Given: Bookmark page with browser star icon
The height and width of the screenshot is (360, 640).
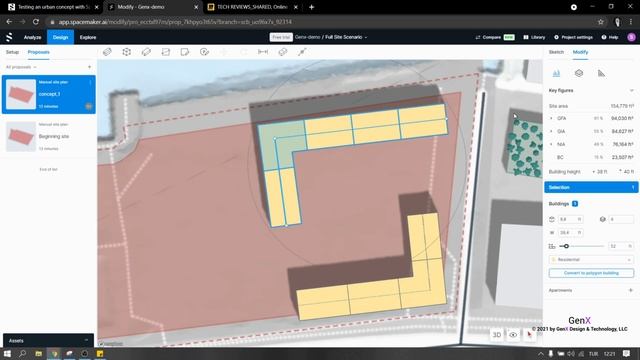Looking at the screenshot, I should (600, 22).
